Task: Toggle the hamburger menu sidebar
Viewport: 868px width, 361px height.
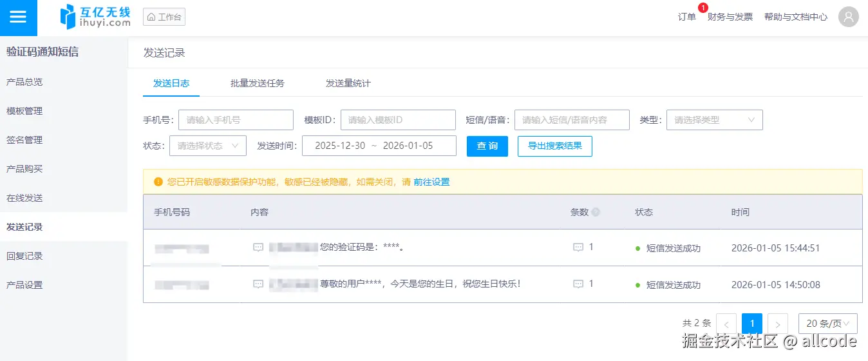Action: click(18, 17)
